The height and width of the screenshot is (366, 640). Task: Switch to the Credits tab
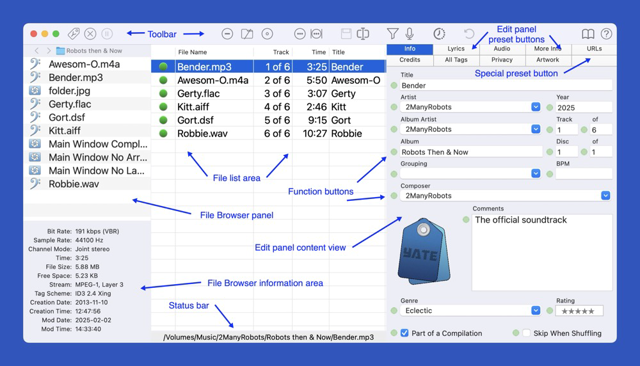410,60
